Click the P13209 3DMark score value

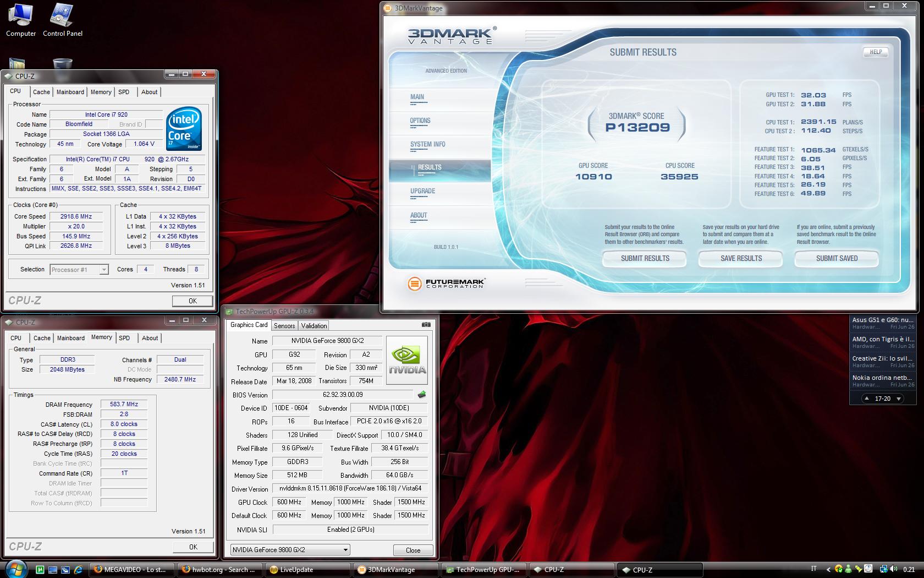637,128
